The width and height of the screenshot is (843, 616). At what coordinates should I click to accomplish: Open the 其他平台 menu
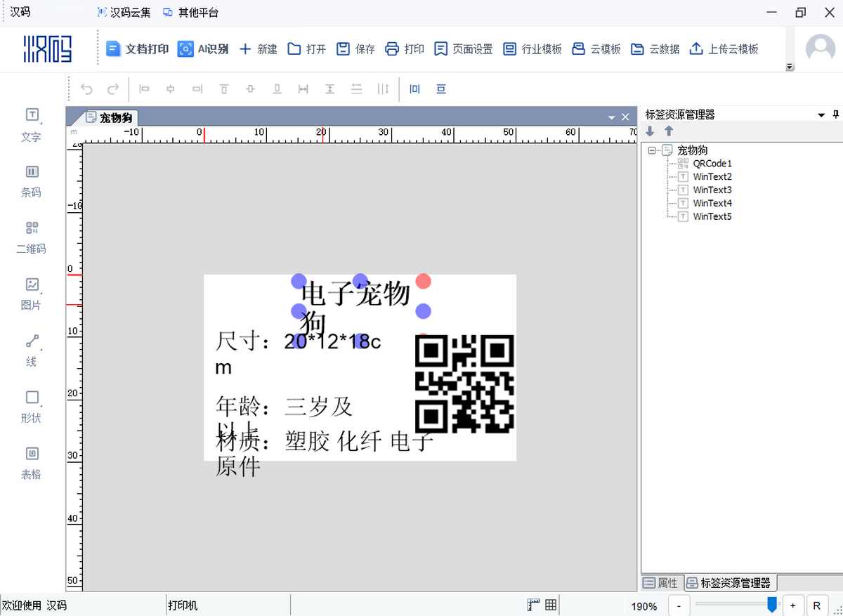pyautogui.click(x=190, y=13)
